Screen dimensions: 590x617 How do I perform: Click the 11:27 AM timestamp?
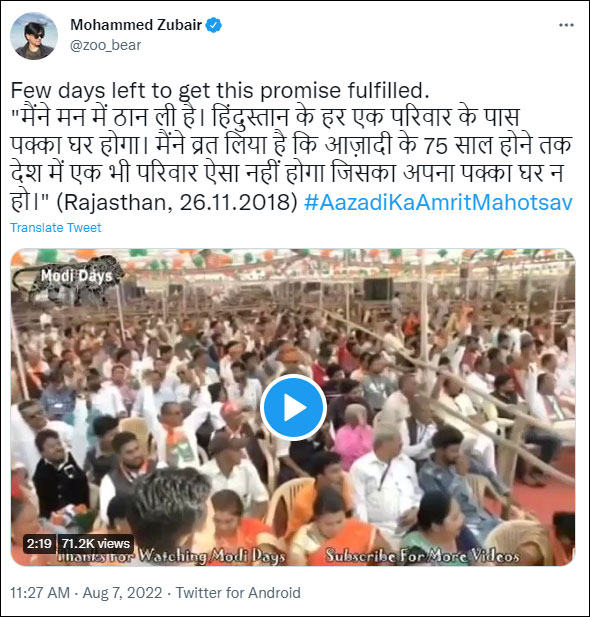40,593
